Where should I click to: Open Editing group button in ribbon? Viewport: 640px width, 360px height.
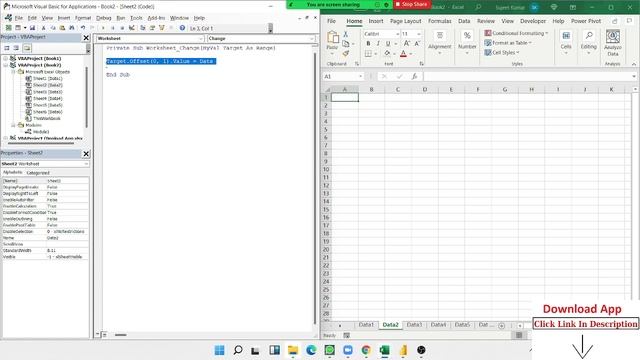pos(589,43)
